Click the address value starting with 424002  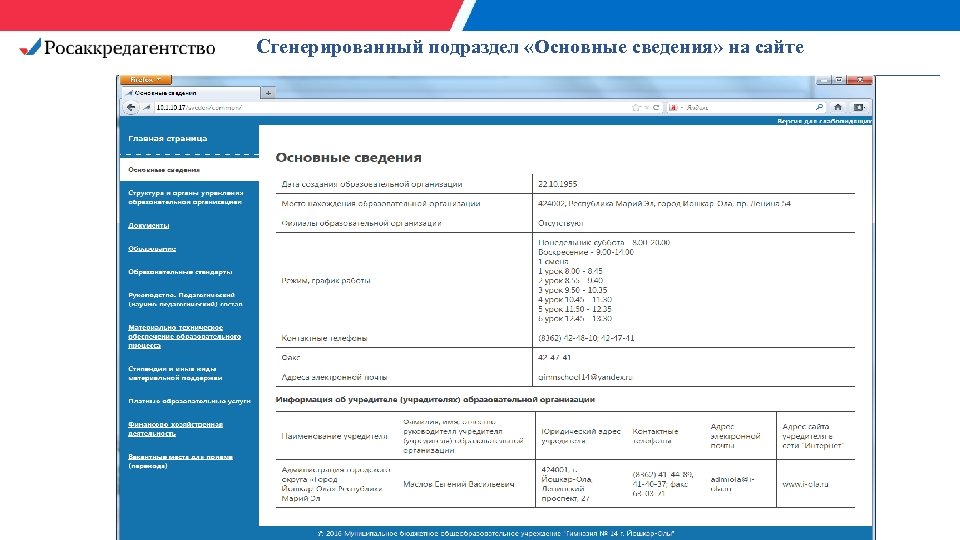(664, 203)
